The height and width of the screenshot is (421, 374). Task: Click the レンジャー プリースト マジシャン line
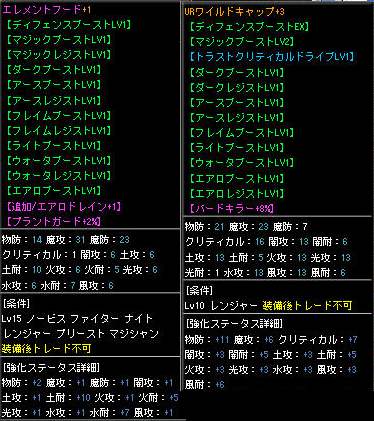point(82,333)
